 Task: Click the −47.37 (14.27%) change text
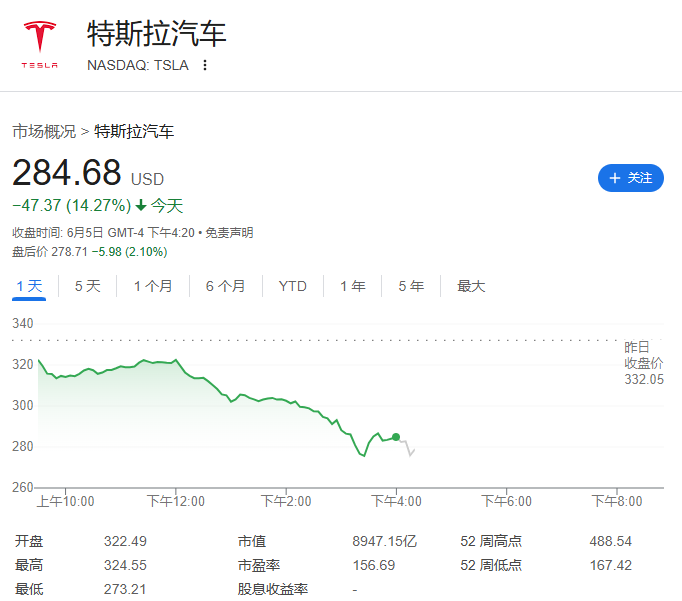[72, 205]
